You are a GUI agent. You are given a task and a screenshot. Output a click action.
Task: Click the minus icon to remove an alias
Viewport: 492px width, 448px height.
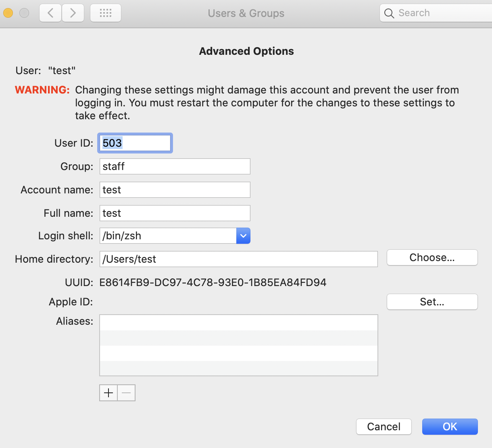[x=126, y=393]
